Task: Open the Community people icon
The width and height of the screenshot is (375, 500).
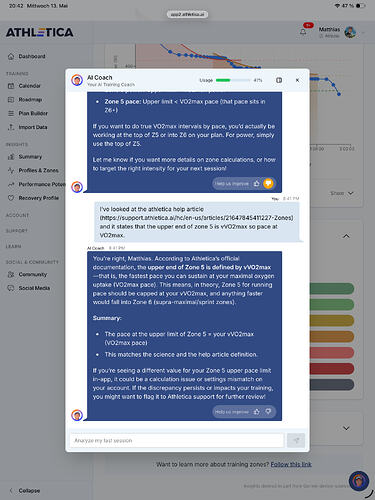Action: coord(11,274)
